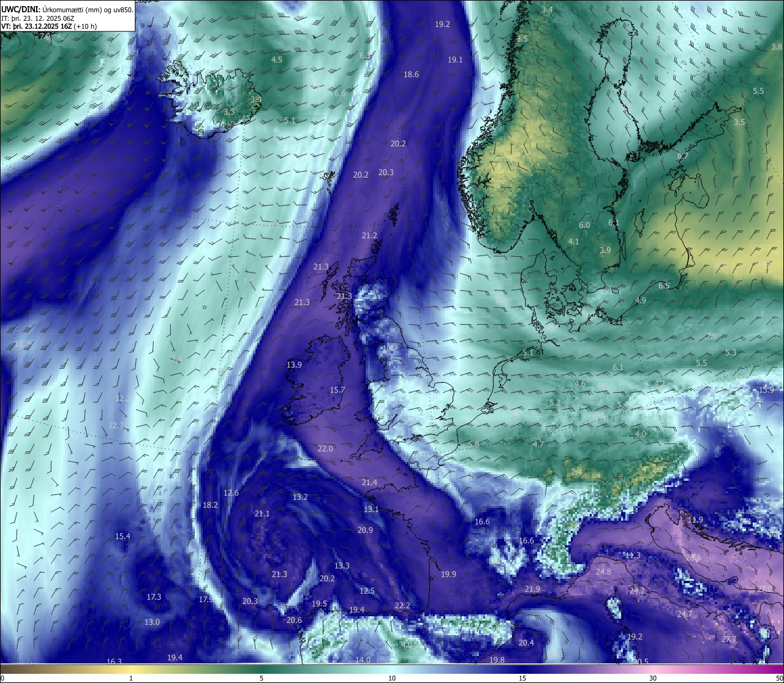This screenshot has width=784, height=683.
Task: Click the 13.0 value on the map
Action: 152,622
